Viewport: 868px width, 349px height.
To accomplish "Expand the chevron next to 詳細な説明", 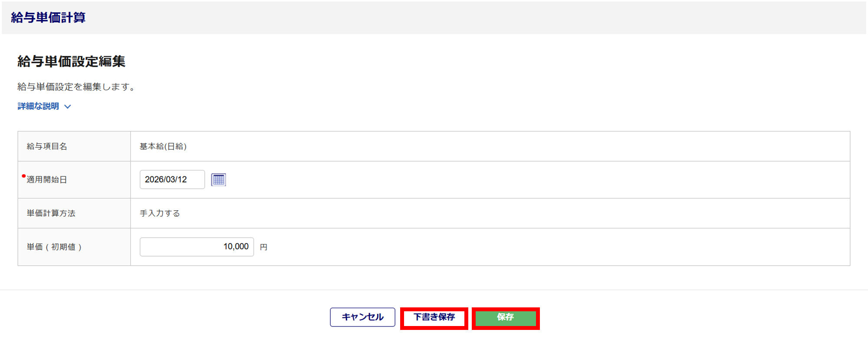I will pyautogui.click(x=68, y=107).
